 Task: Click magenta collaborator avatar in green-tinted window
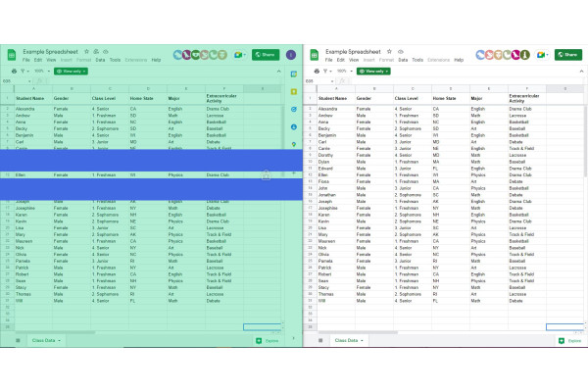pyautogui.click(x=187, y=55)
